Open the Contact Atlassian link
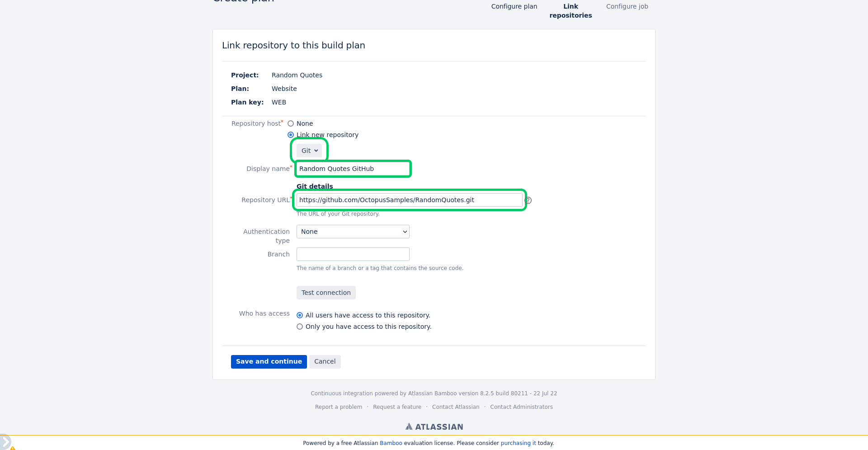Viewport: 868px width, 450px height. pos(456,407)
